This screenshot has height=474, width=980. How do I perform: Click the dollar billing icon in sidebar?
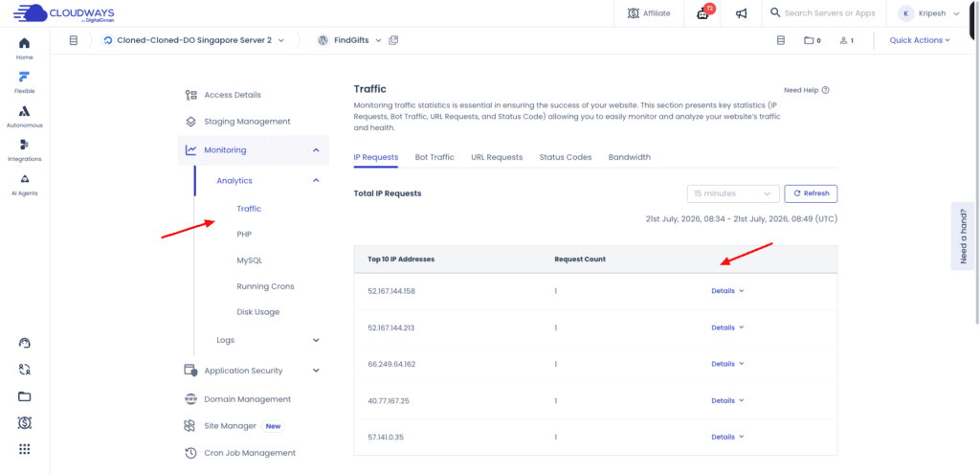(x=24, y=423)
